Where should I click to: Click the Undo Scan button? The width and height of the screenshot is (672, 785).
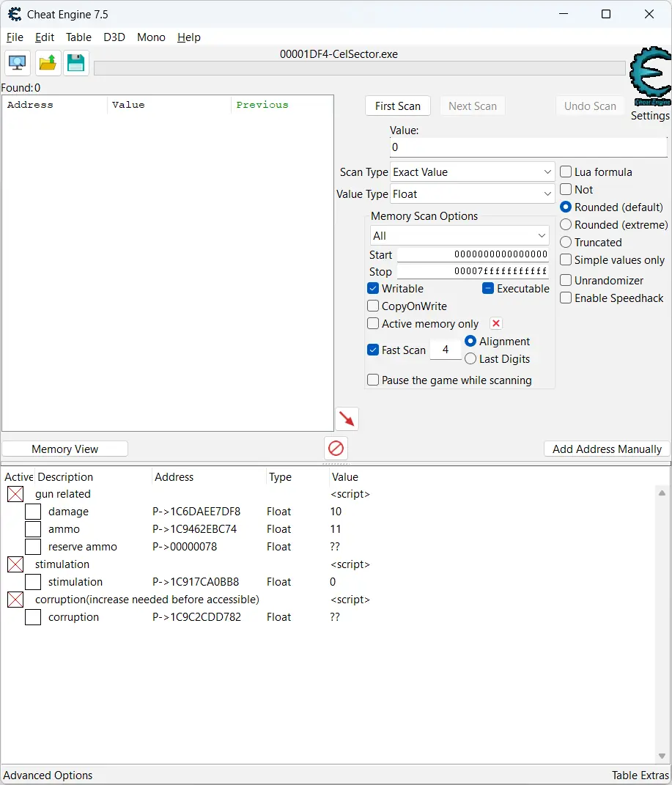[590, 106]
